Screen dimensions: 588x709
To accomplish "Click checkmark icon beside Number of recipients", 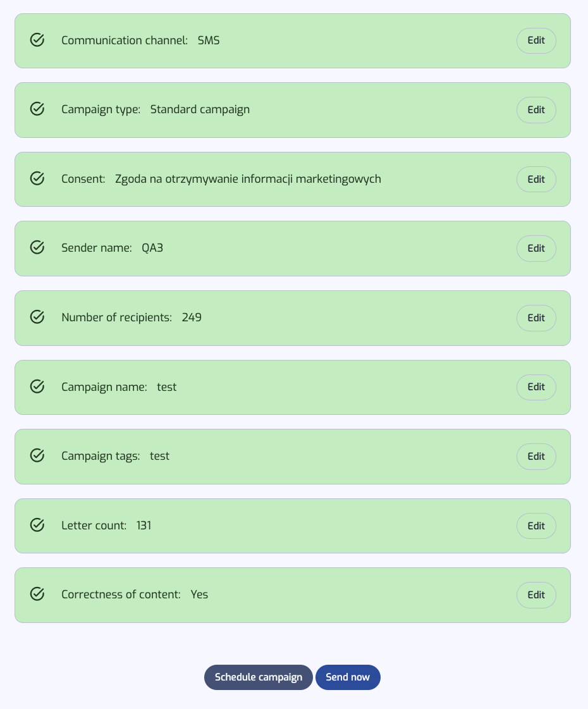I will pyautogui.click(x=37, y=318).
